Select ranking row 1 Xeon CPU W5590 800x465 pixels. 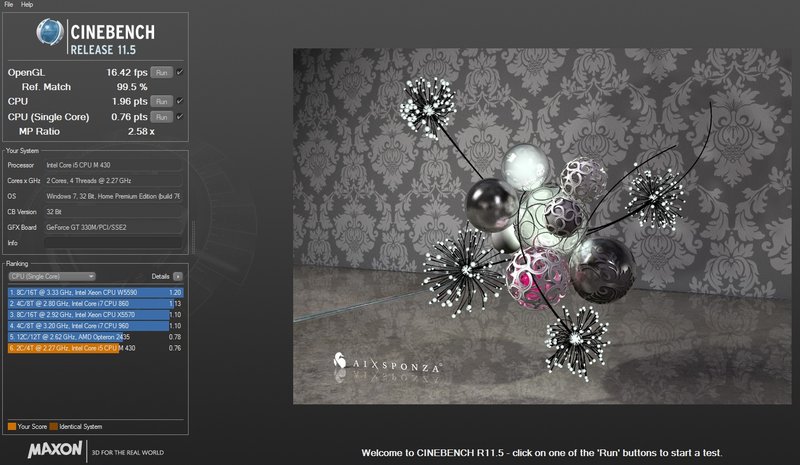[95, 292]
